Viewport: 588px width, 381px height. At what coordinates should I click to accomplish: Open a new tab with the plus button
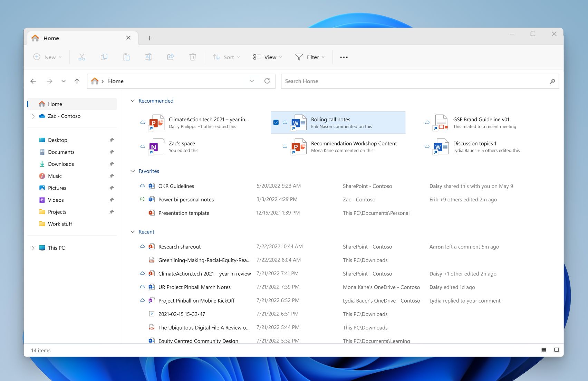(149, 38)
